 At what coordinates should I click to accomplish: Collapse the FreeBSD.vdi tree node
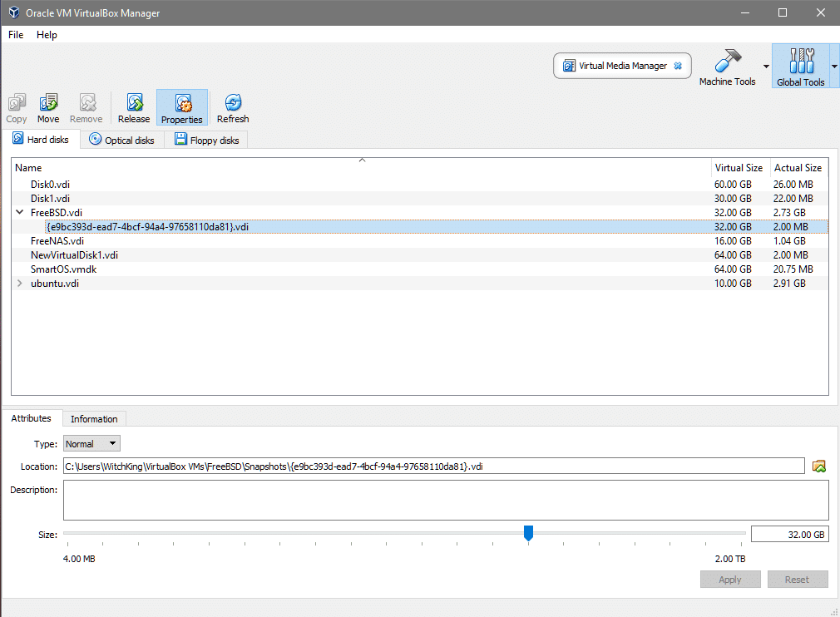pos(19,213)
